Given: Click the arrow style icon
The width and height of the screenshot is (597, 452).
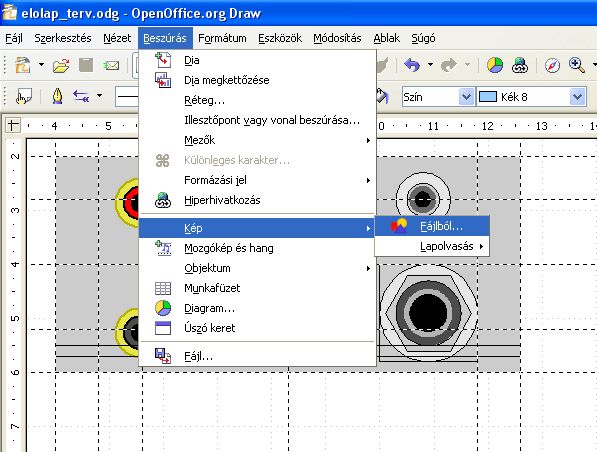Looking at the screenshot, I should (x=81, y=96).
